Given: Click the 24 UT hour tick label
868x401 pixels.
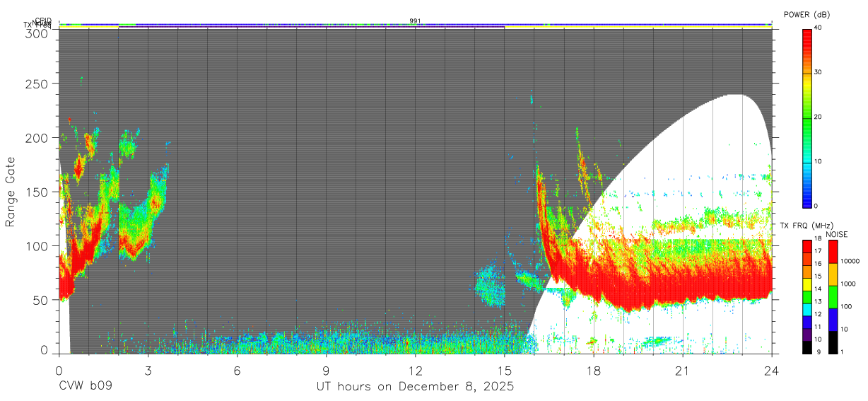Looking at the screenshot, I should (772, 371).
